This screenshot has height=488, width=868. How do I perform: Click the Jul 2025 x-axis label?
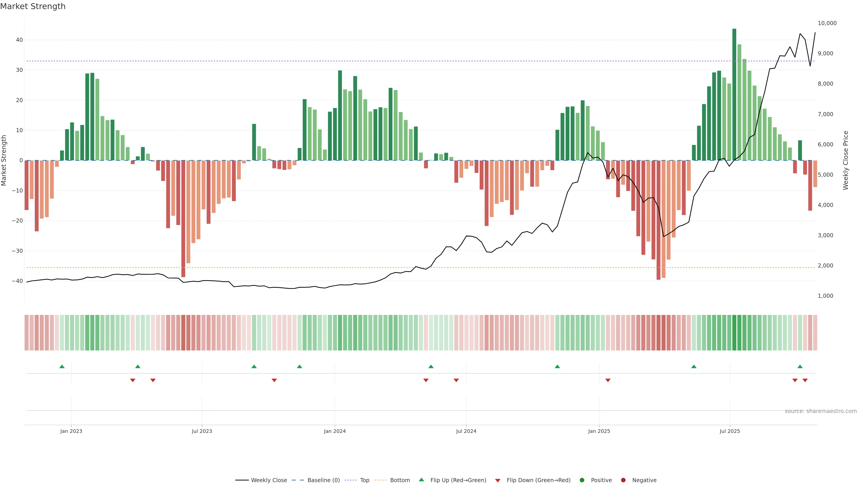coord(729,431)
